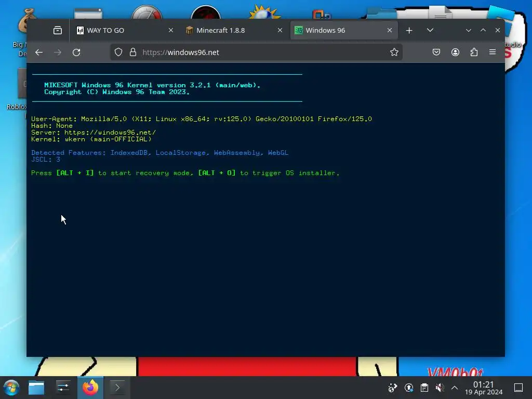The height and width of the screenshot is (399, 532).
Task: Open KDE tray icon left of updates notifier
Action: point(393,388)
